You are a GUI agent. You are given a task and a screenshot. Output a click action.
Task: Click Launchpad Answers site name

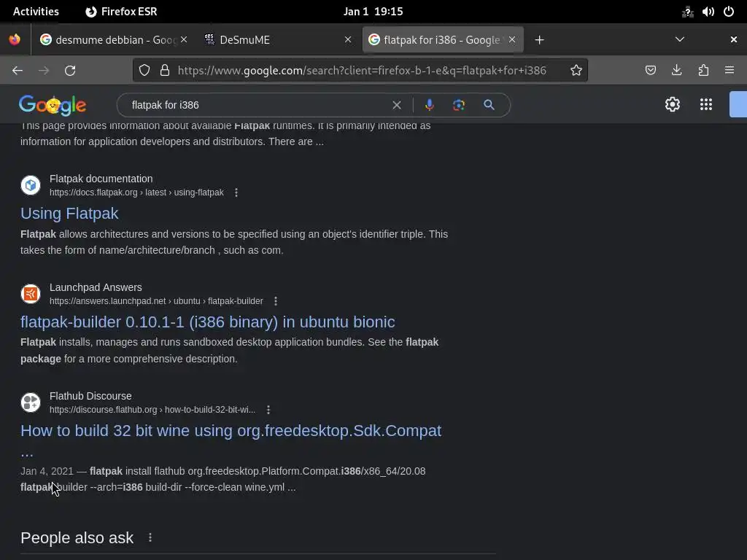[96, 287]
